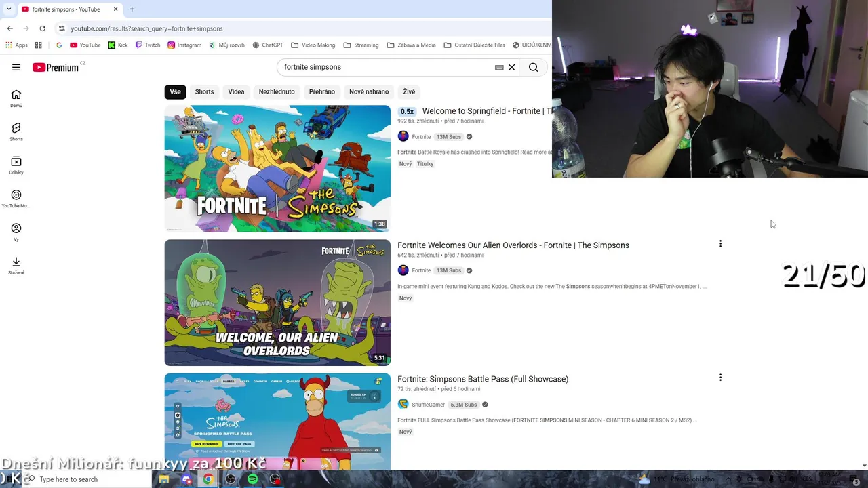Open Vy (You) in the sidebar
The image size is (868, 488).
16,232
